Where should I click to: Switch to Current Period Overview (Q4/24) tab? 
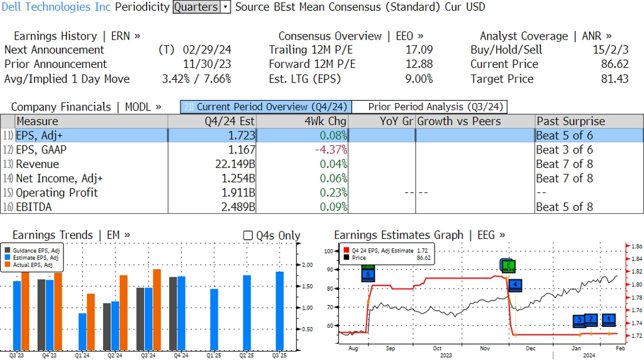tap(266, 107)
